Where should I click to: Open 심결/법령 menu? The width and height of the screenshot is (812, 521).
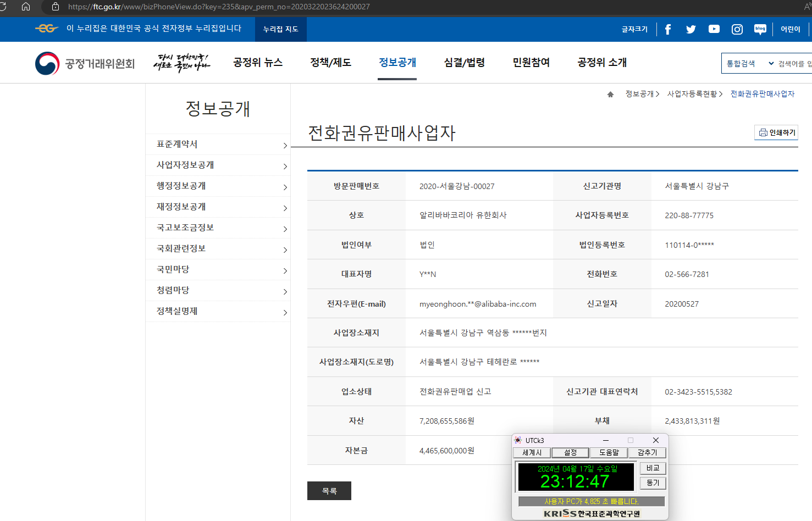click(465, 63)
